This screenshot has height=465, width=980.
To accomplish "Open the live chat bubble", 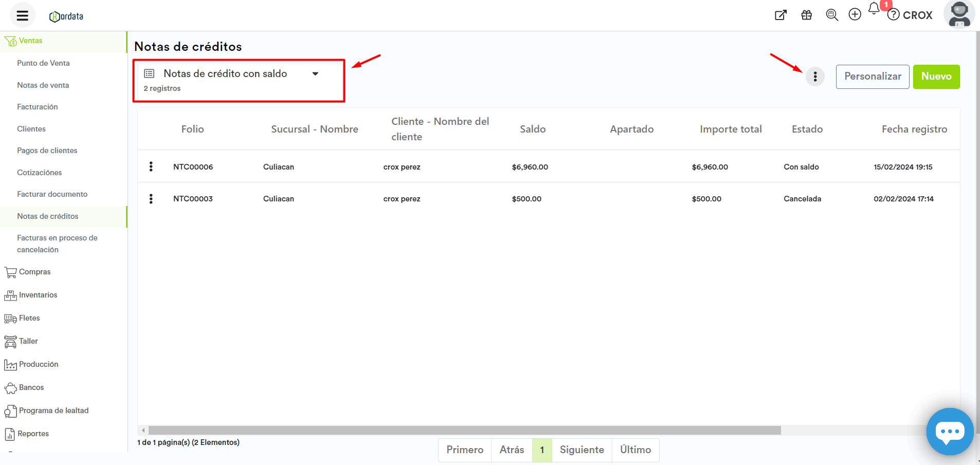I will tap(949, 432).
